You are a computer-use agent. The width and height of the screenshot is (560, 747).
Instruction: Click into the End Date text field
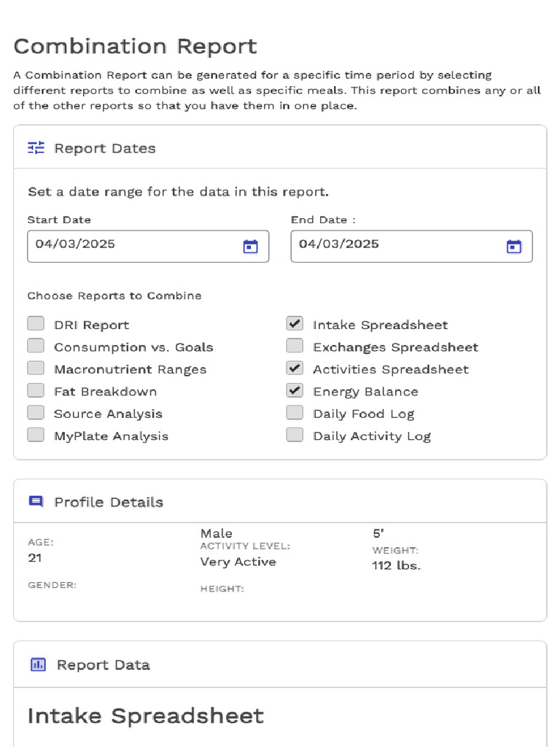(411, 247)
